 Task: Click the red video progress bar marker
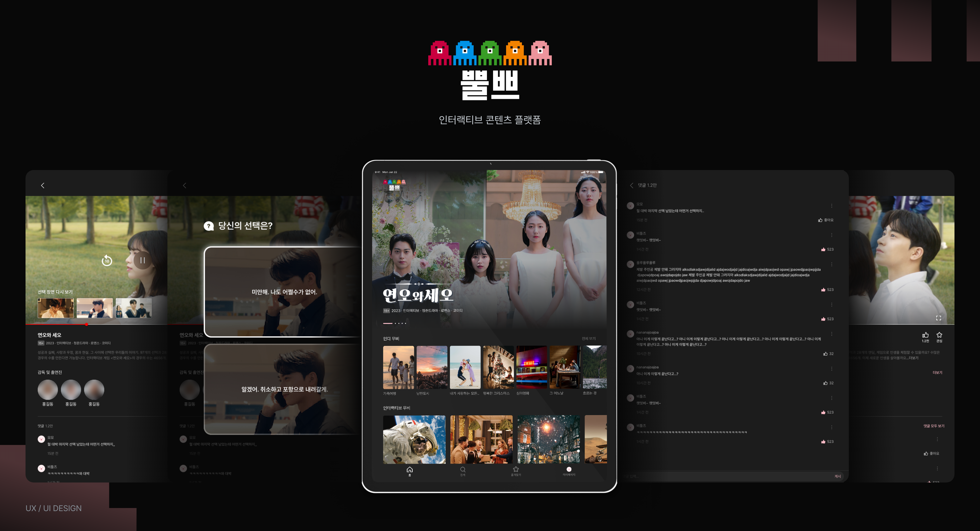click(x=87, y=324)
